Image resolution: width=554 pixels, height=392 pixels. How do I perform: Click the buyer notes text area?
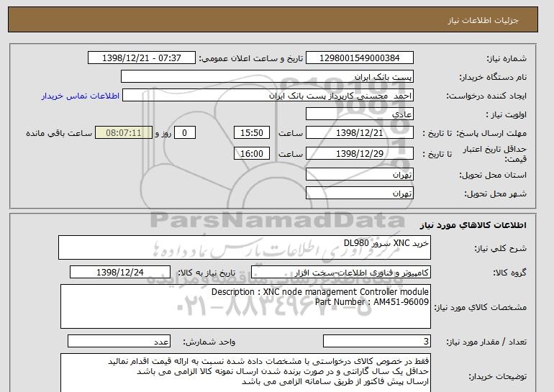[x=245, y=373]
